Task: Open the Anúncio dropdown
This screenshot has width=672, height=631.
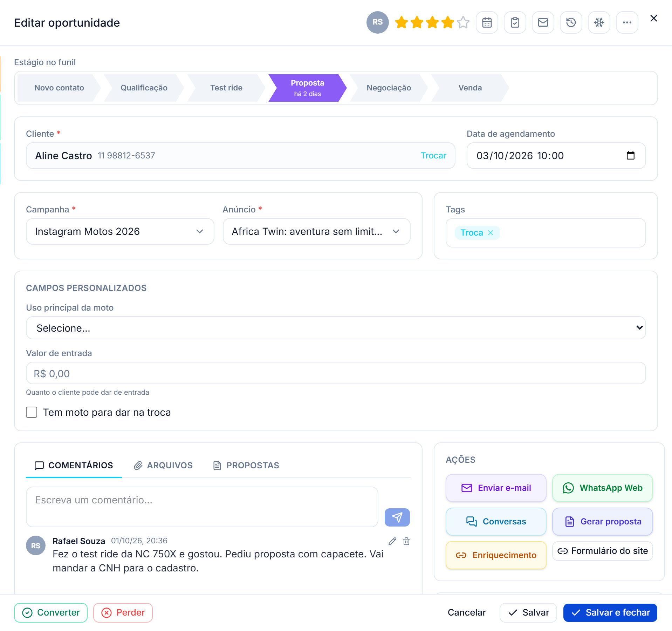Action: [x=316, y=231]
